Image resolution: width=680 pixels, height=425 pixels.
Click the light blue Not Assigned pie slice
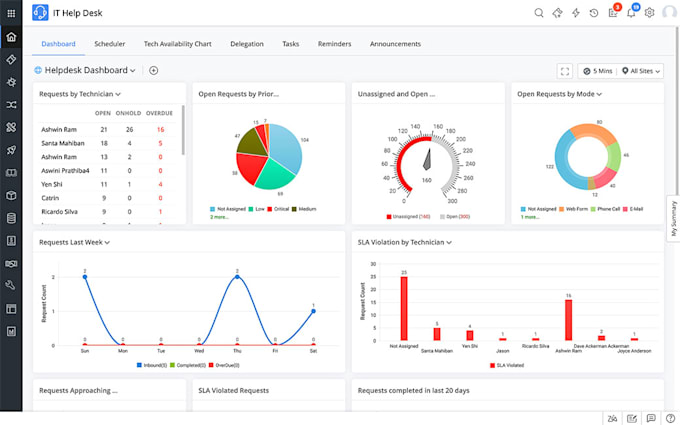[x=286, y=147]
